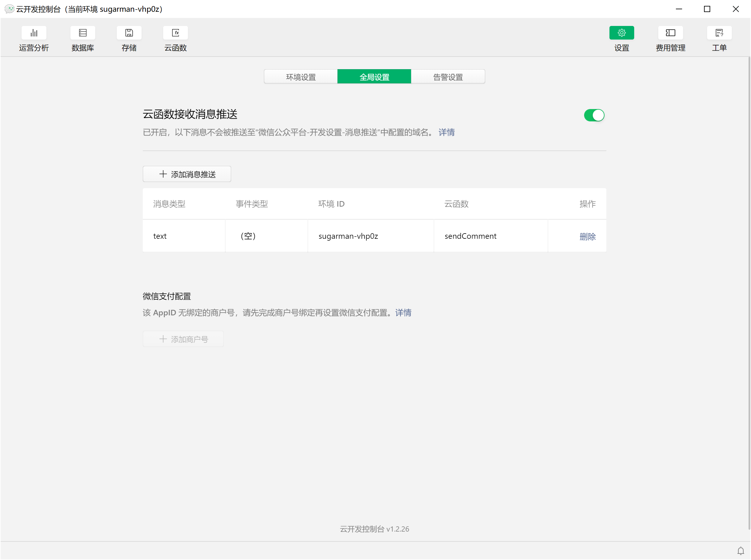The height and width of the screenshot is (560, 751).
Task: Open 详情 link for message push
Action: pos(446,132)
